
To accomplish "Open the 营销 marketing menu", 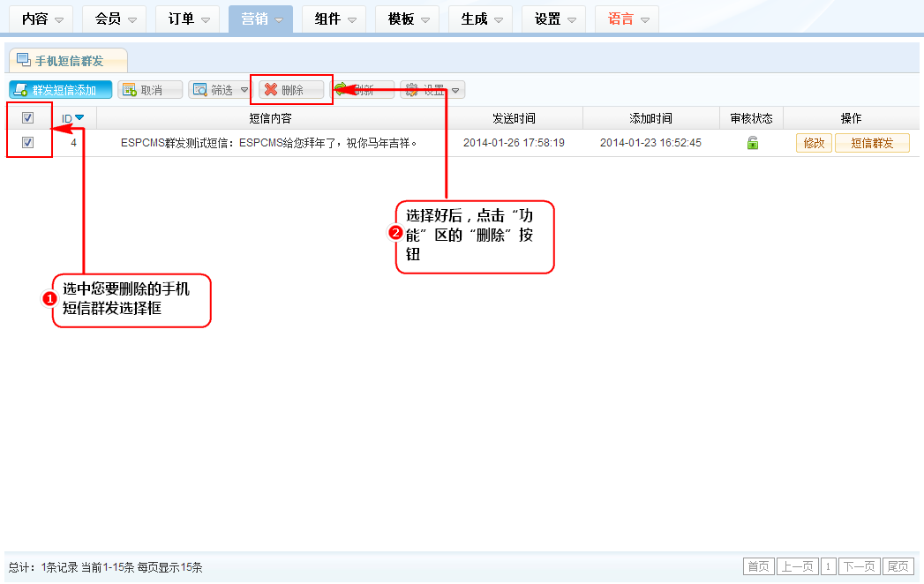I will [x=260, y=19].
